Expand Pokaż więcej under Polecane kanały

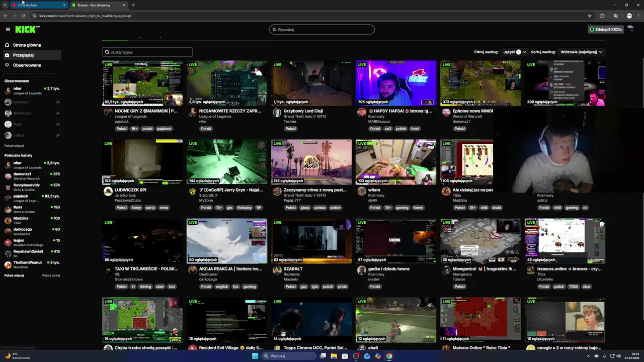coord(14,276)
